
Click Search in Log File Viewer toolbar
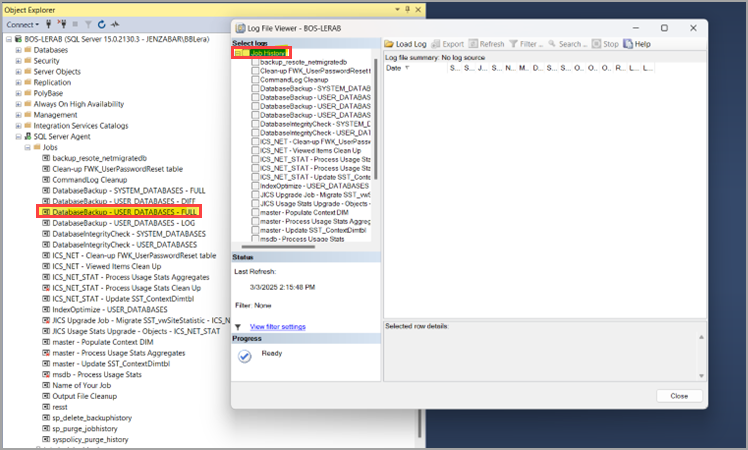[x=568, y=44]
